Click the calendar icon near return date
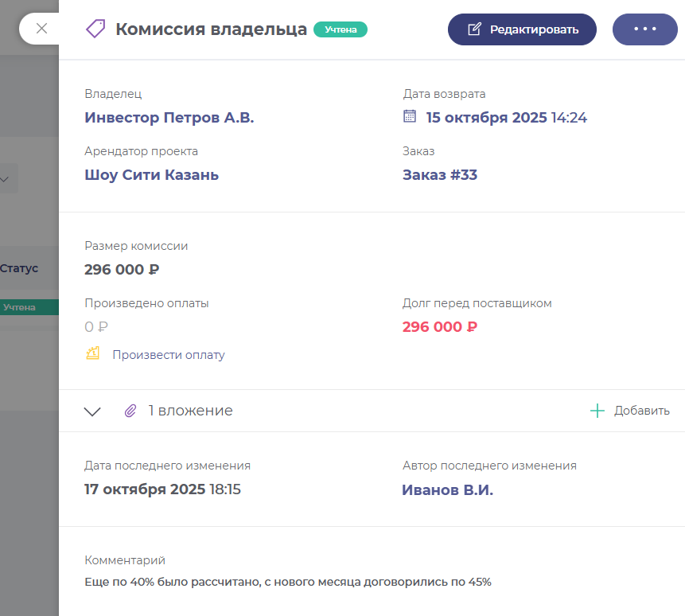The width and height of the screenshot is (685, 616). [410, 116]
